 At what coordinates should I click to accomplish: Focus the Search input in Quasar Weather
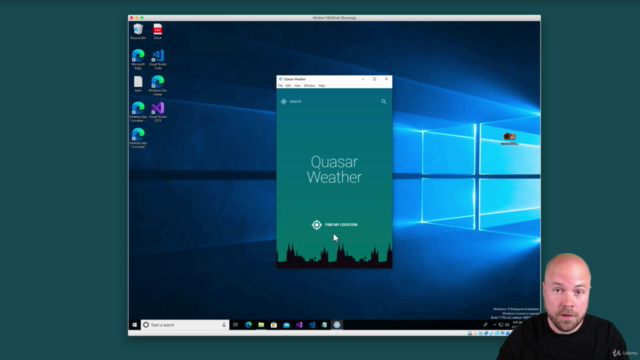point(334,101)
